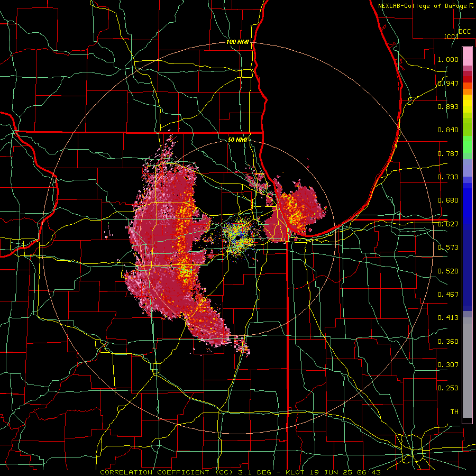Viewport: 476px width, 476px height.
Task: Click the DCC label above the scale
Action: (x=464, y=32)
